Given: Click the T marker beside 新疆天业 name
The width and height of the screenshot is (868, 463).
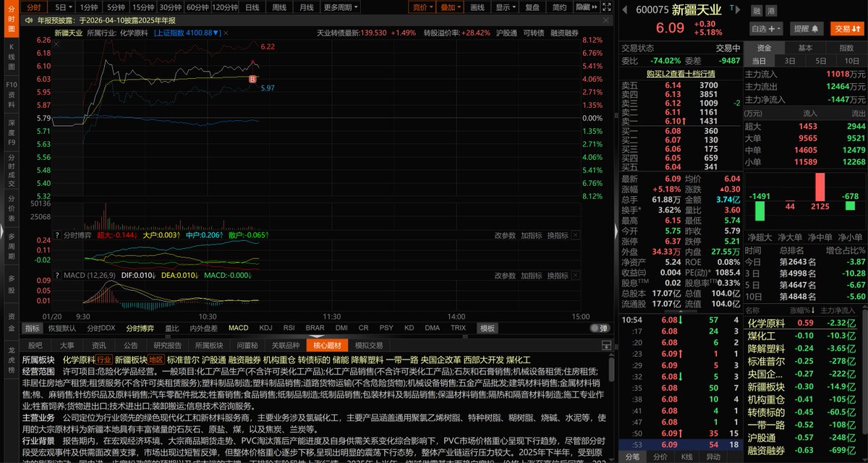Looking at the screenshot, I should click(732, 8).
